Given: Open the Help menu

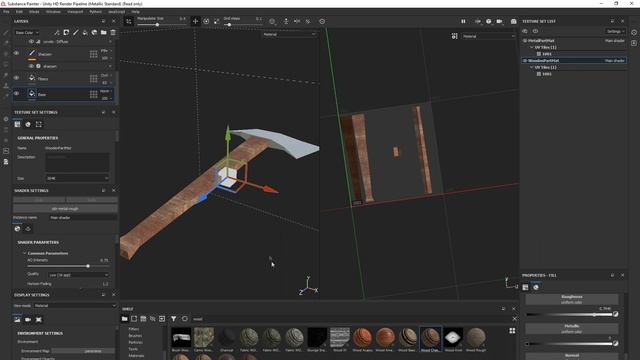Looking at the screenshot, I should [135, 12].
